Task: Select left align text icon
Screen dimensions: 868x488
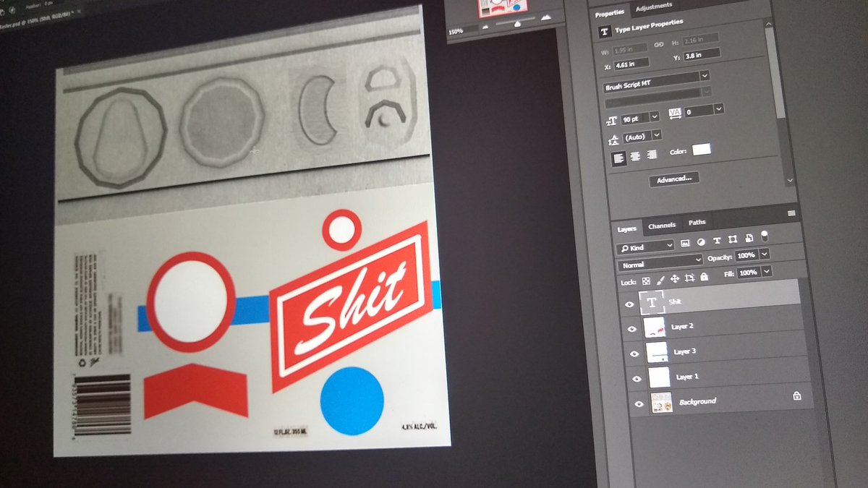Action: pyautogui.click(x=619, y=158)
